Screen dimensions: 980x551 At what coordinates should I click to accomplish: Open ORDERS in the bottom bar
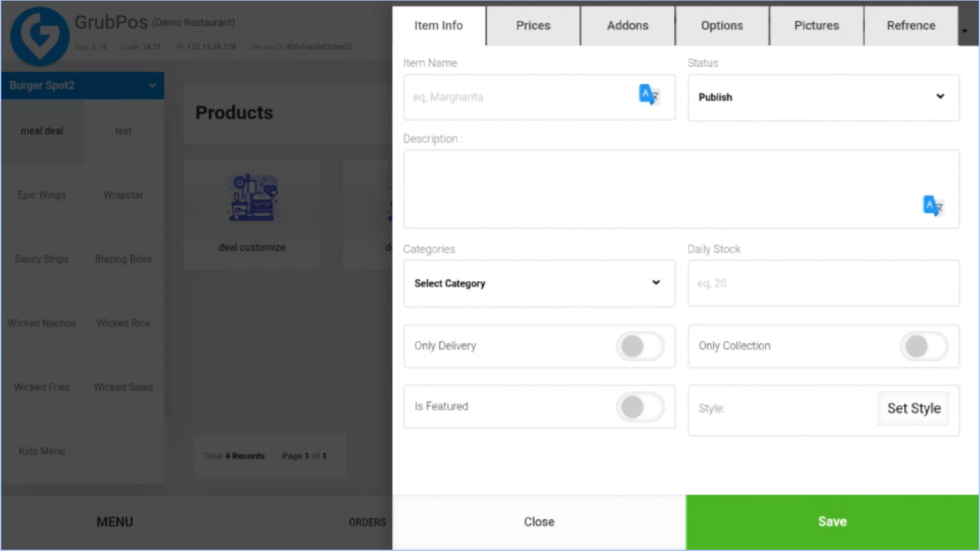tap(368, 523)
